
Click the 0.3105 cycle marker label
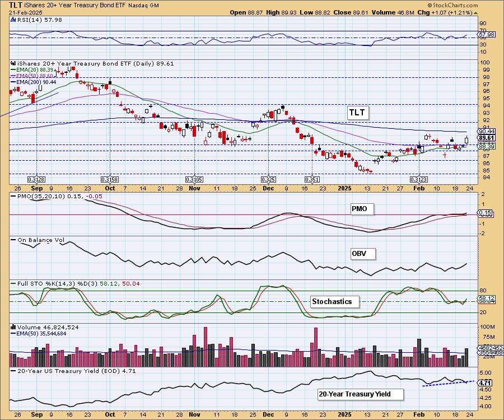[194, 180]
